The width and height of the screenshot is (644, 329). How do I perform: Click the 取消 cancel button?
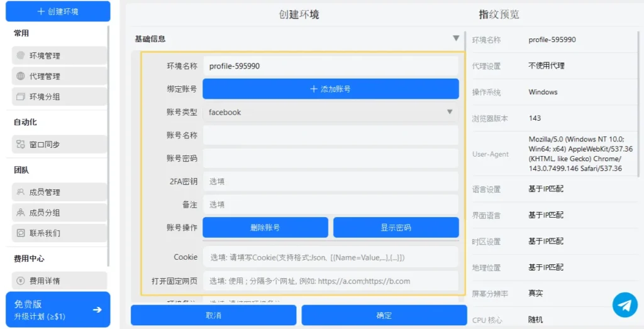214,315
